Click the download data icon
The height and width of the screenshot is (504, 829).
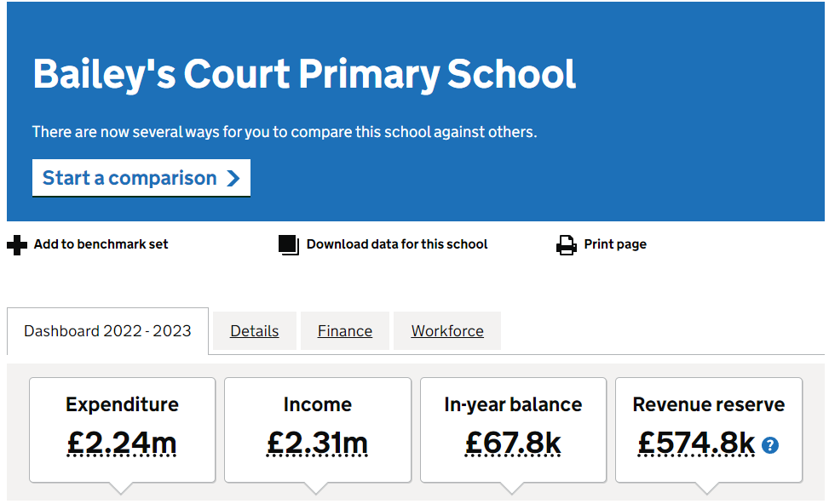click(x=289, y=245)
